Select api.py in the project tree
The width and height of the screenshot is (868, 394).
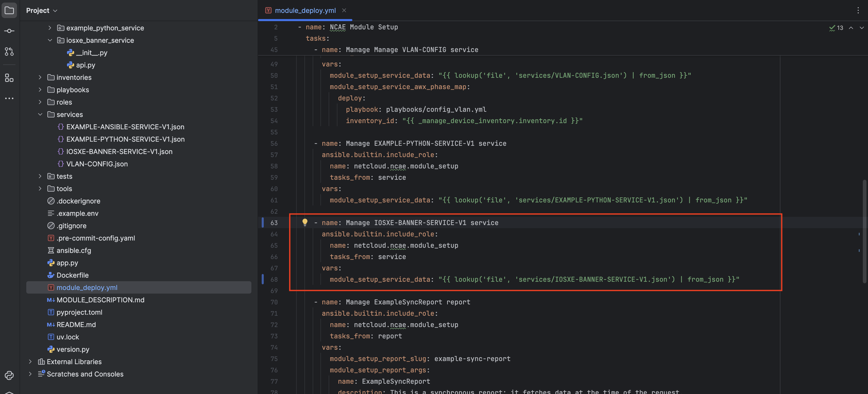coord(86,65)
